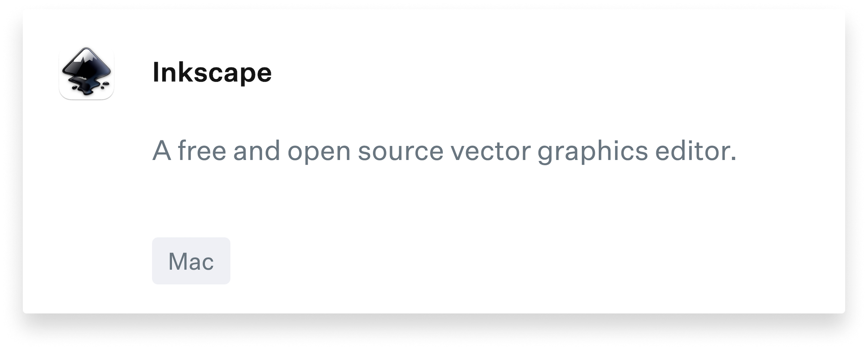This screenshot has width=868, height=350.
Task: Tap the Inkscape logo image
Action: pos(86,73)
